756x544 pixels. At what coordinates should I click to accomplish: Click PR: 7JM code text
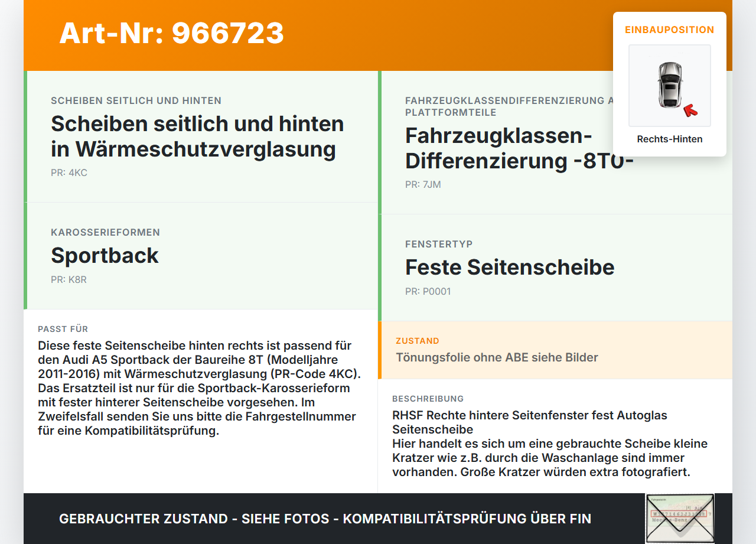423,184
